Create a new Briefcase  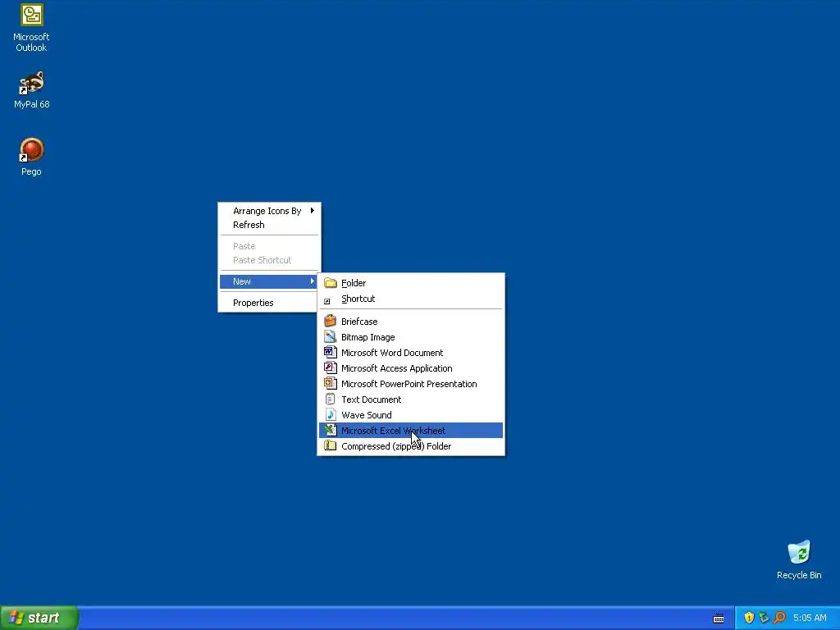[411, 322]
